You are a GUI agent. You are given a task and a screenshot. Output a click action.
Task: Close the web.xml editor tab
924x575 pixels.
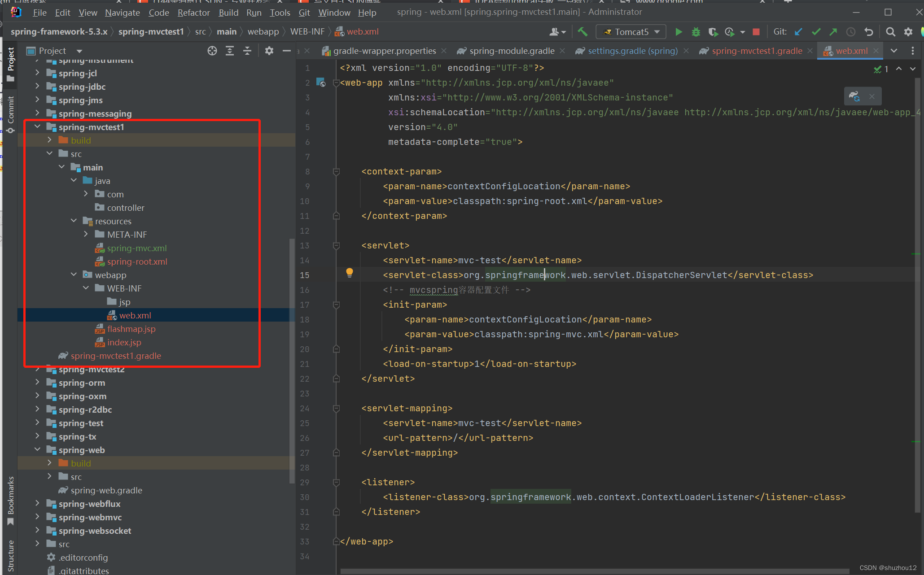(x=876, y=51)
